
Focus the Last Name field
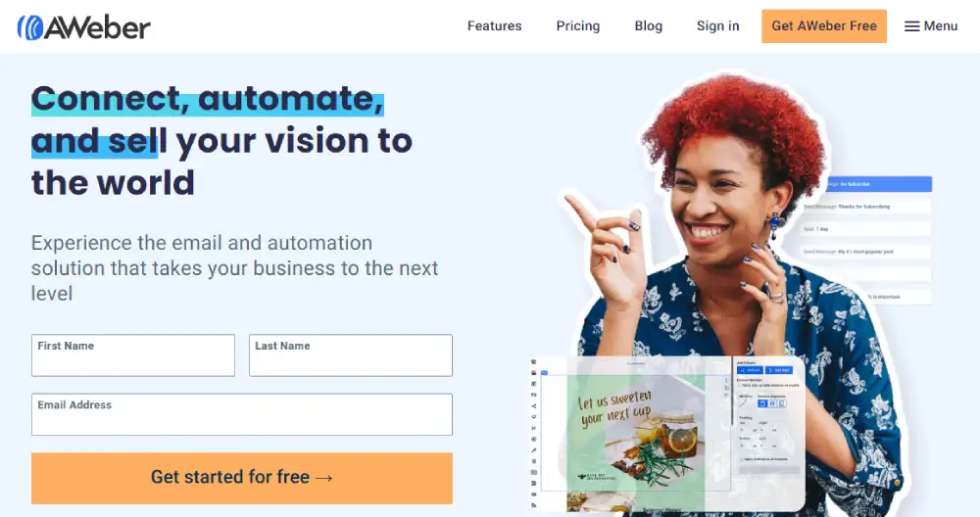pos(351,355)
